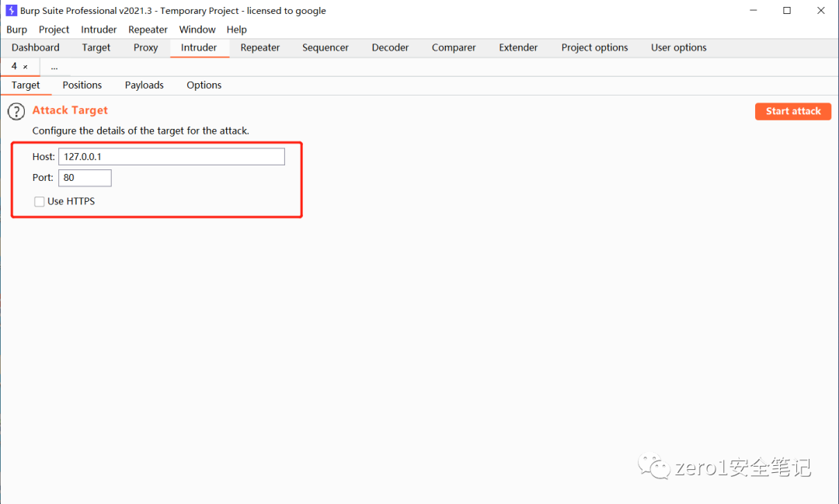The height and width of the screenshot is (504, 839).
Task: Open the Payloads sub-tab
Action: pos(144,85)
